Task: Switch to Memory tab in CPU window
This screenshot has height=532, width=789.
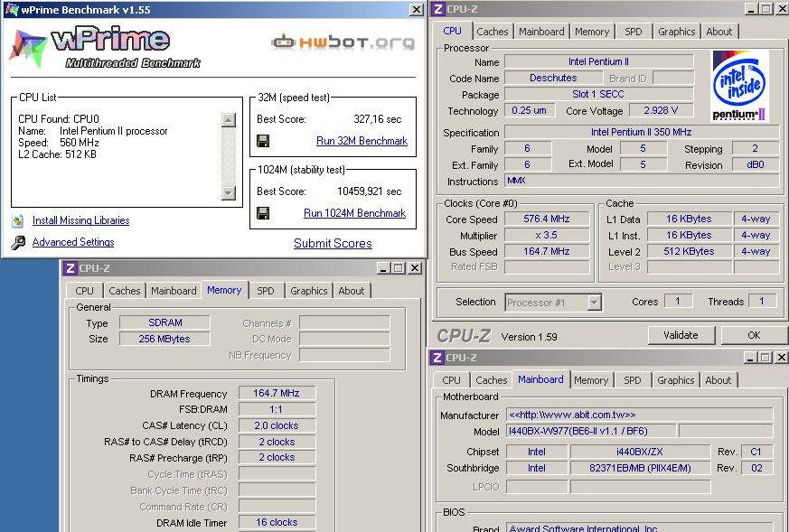Action: [x=592, y=32]
